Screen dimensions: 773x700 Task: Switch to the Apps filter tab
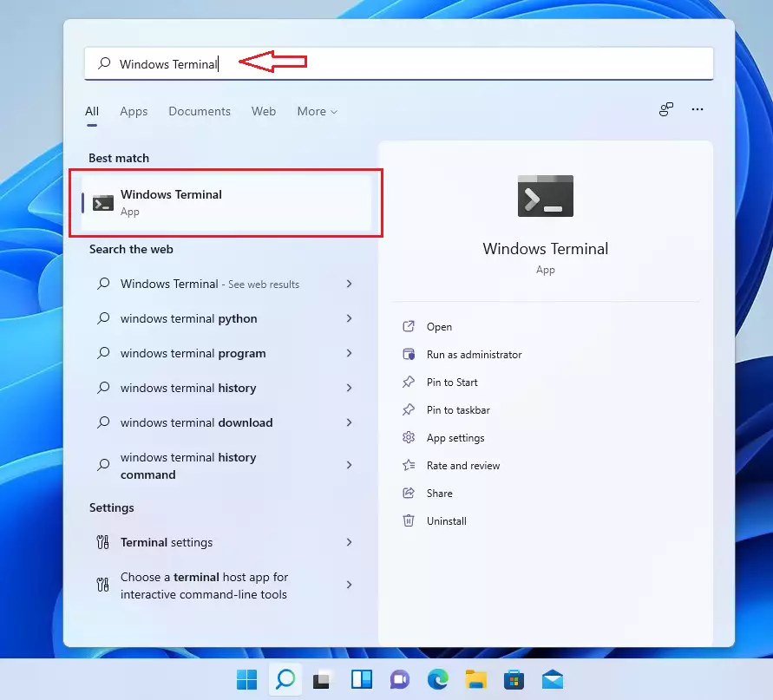point(134,111)
